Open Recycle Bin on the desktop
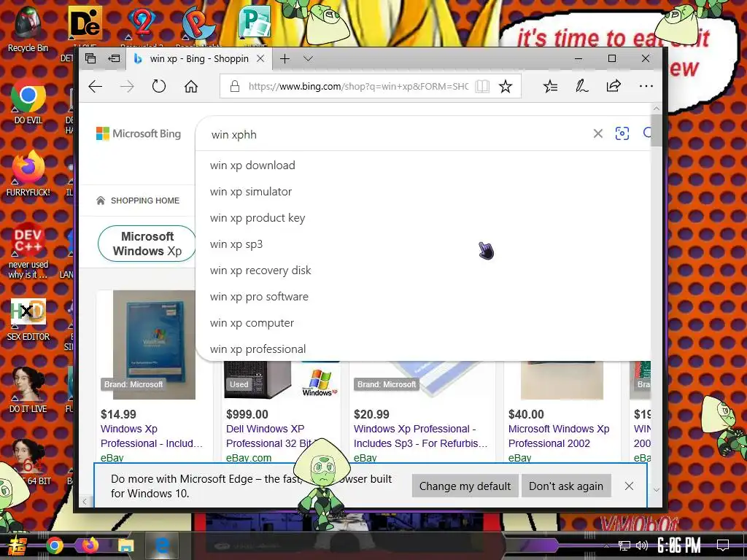747x560 pixels. (28, 29)
